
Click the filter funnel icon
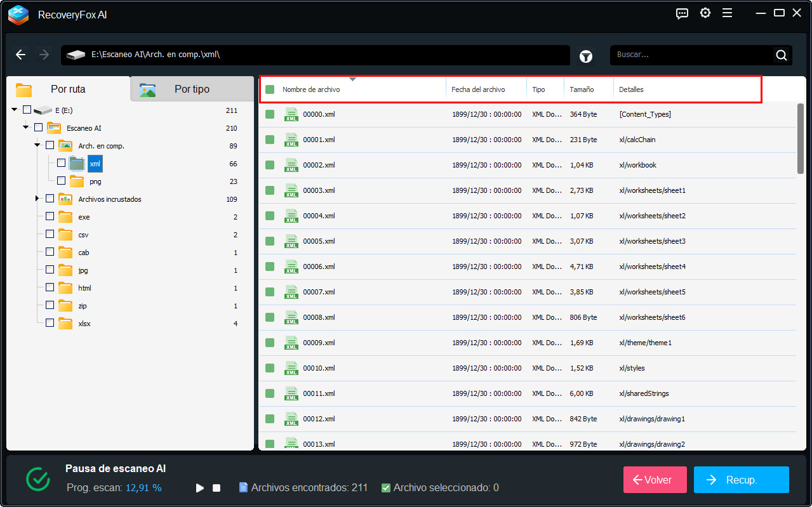585,56
